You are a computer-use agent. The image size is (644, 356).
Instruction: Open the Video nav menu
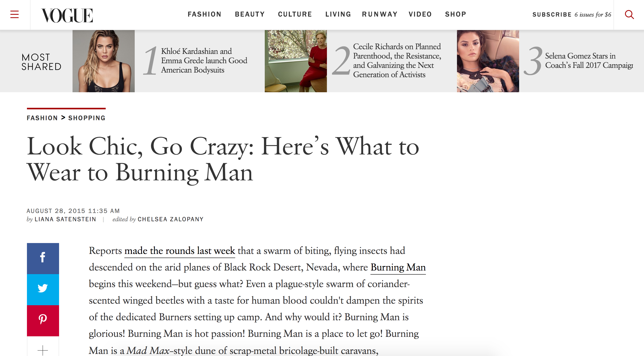(420, 14)
